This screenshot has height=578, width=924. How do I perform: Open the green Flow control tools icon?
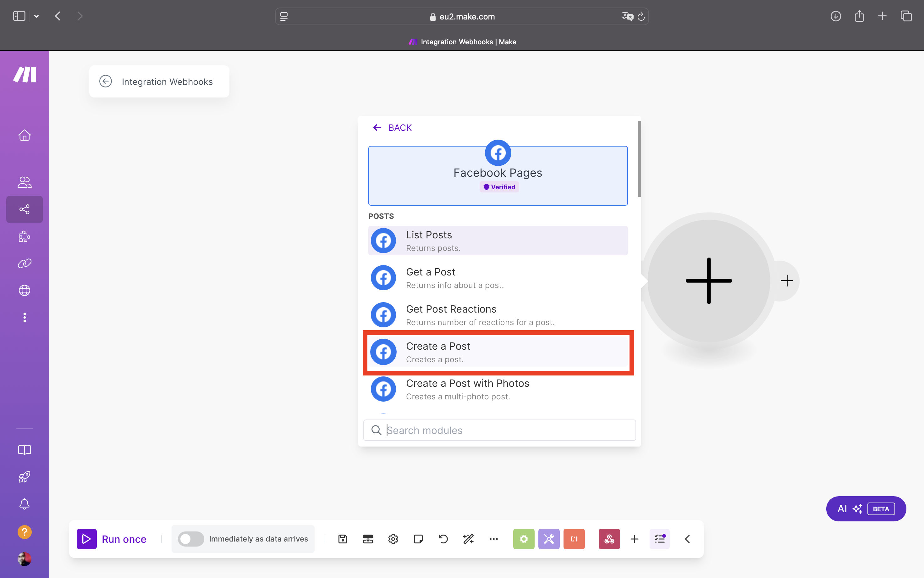coord(524,539)
